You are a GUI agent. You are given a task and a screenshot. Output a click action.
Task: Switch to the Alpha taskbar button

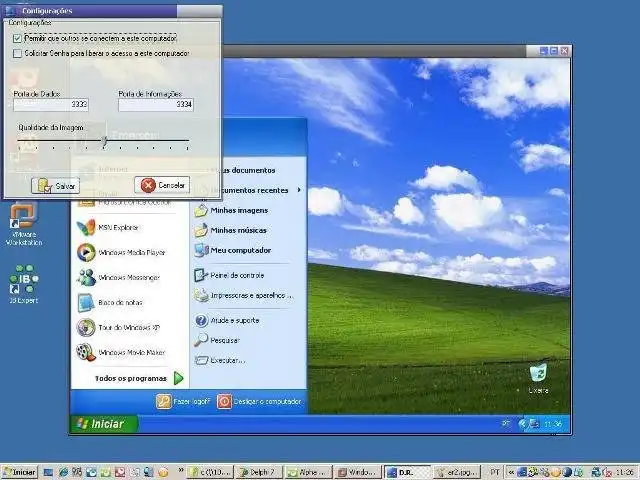coord(308,472)
